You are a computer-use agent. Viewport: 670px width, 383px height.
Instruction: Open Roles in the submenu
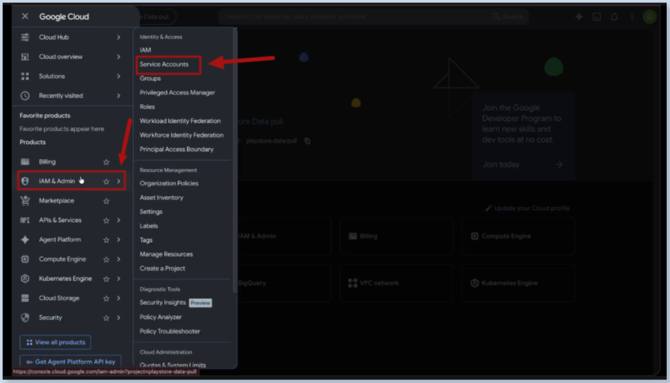(147, 107)
